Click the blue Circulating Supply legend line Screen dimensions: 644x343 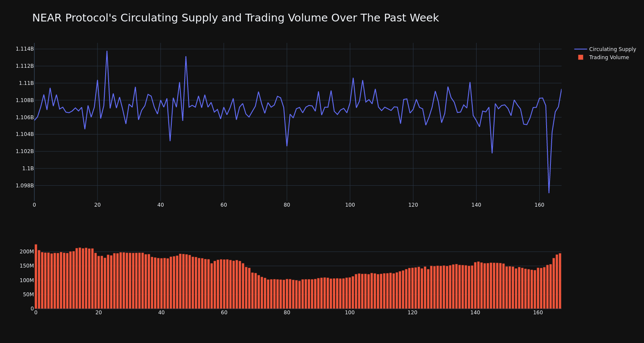tap(580, 49)
